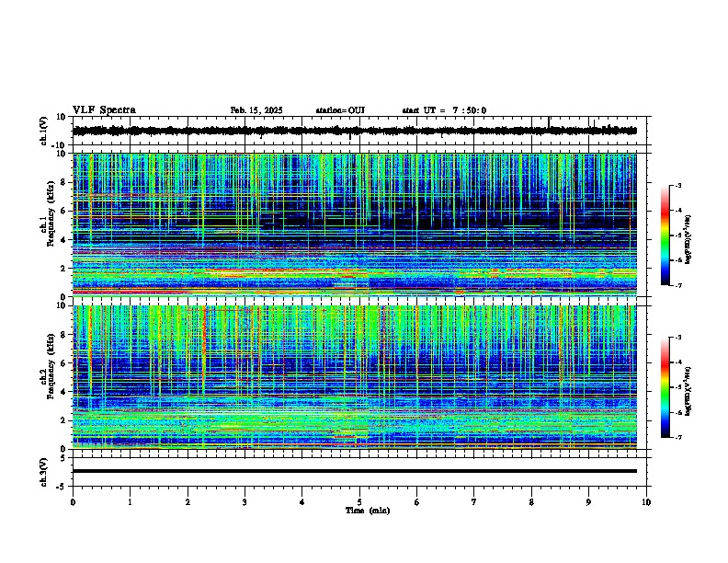Click the ch.1(V) axis label
Screen dimensions: 728x563
pyautogui.click(x=44, y=131)
